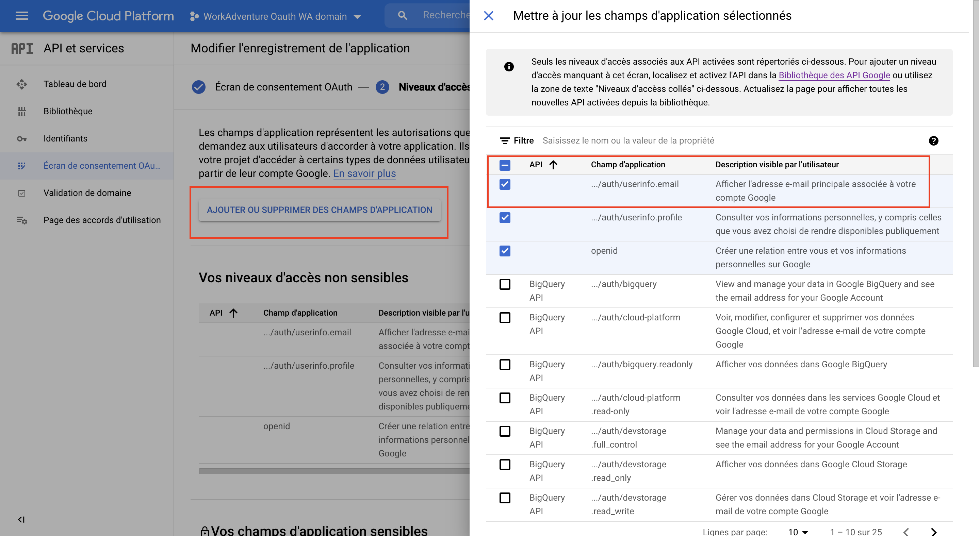
Task: Click the search magnifier icon
Action: coord(402,15)
